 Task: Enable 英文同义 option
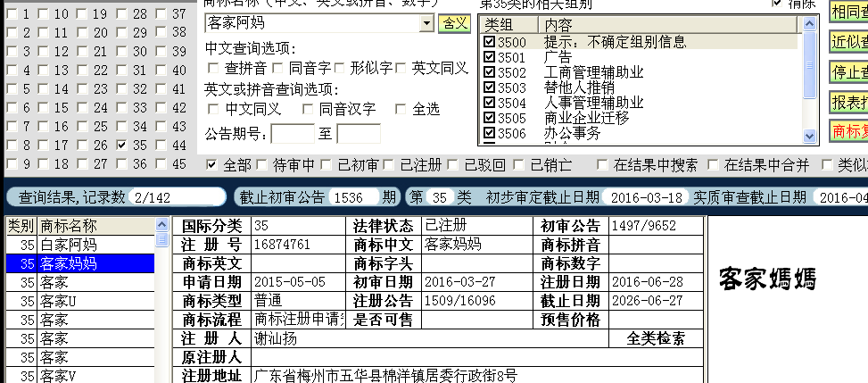(401, 68)
